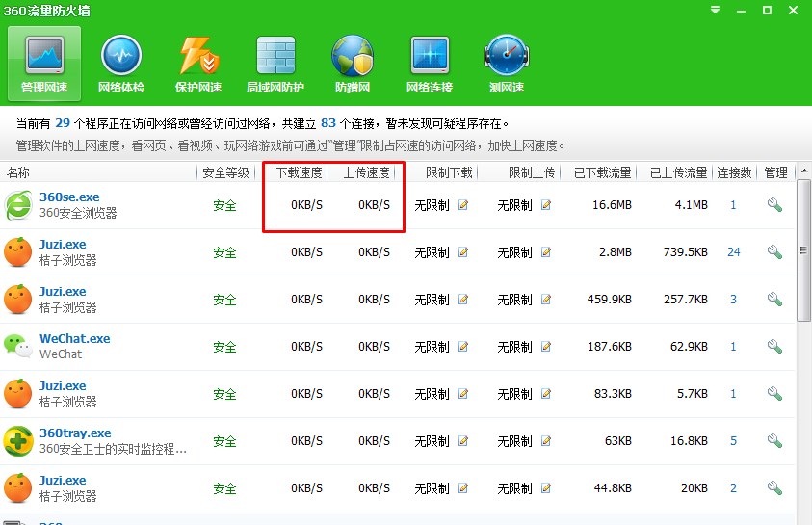812x525 pixels.
Task: Edit upload limit for Juzi.exe 739.5KB row
Action: [546, 252]
